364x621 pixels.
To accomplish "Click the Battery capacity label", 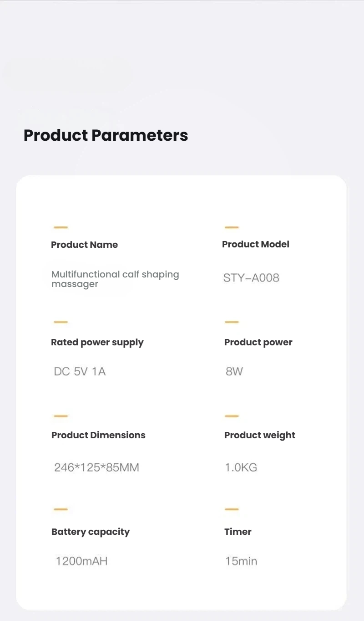I will pos(90,532).
